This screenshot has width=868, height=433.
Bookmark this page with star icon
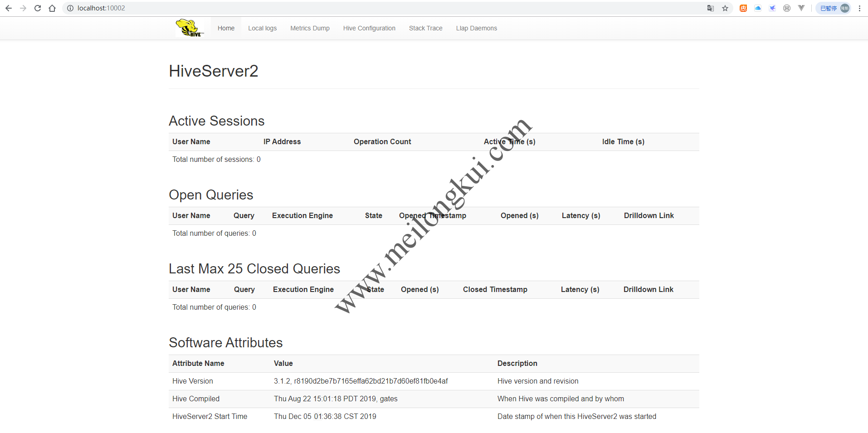pyautogui.click(x=725, y=8)
